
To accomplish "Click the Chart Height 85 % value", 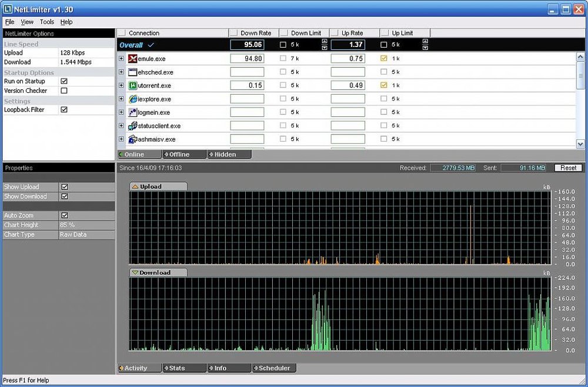I will (68, 225).
